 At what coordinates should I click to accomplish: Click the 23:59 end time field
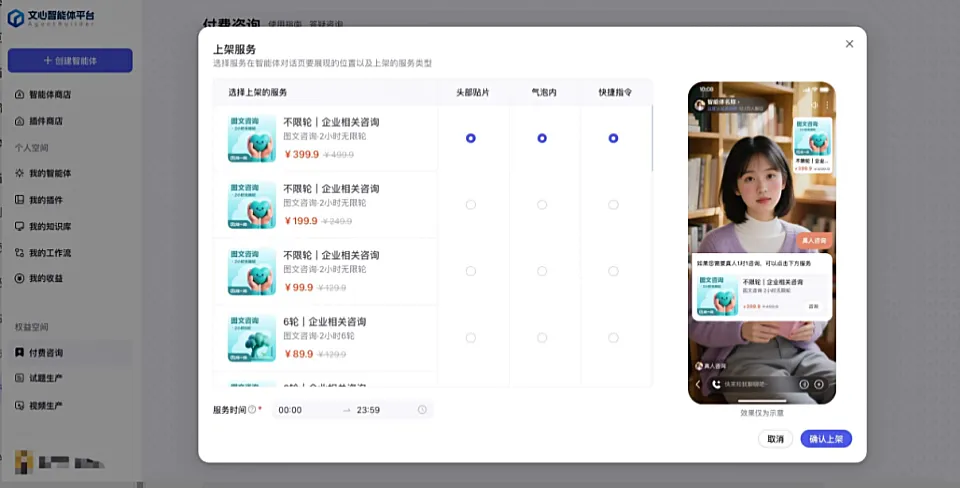pyautogui.click(x=368, y=410)
